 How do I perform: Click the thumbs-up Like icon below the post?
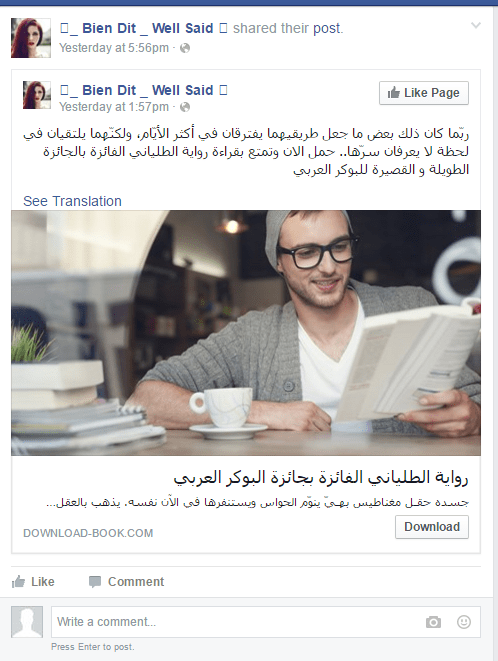[x=18, y=582]
